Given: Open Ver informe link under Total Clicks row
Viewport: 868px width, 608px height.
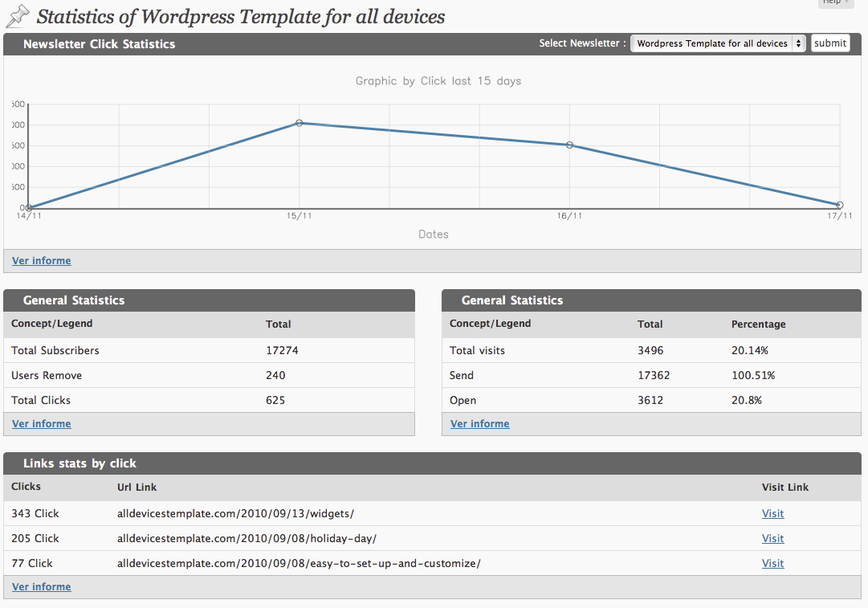Looking at the screenshot, I should point(42,423).
